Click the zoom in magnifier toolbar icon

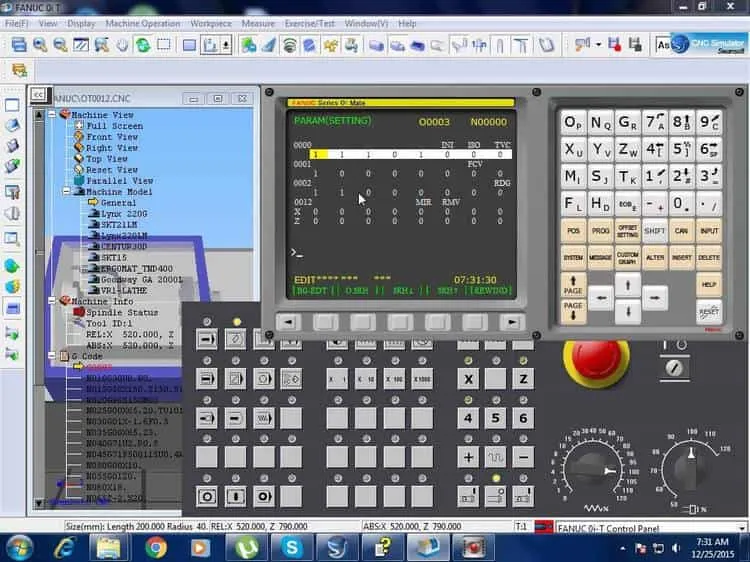click(x=40, y=45)
